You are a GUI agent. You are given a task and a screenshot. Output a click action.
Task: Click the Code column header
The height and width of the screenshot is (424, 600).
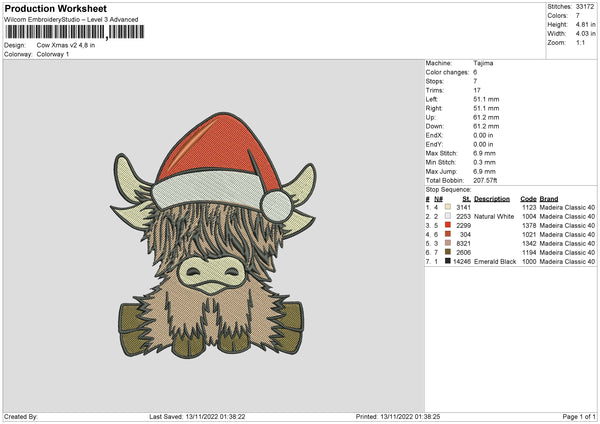pyautogui.click(x=528, y=198)
